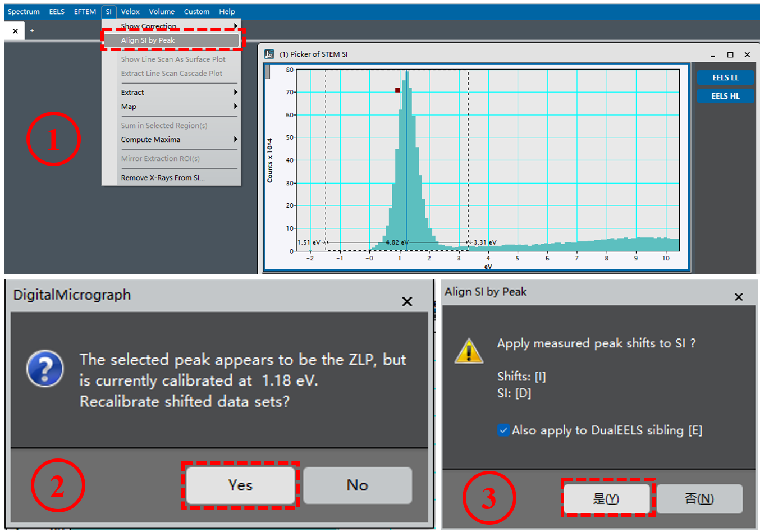Minimize the Picker of STEM SI window

coord(713,55)
